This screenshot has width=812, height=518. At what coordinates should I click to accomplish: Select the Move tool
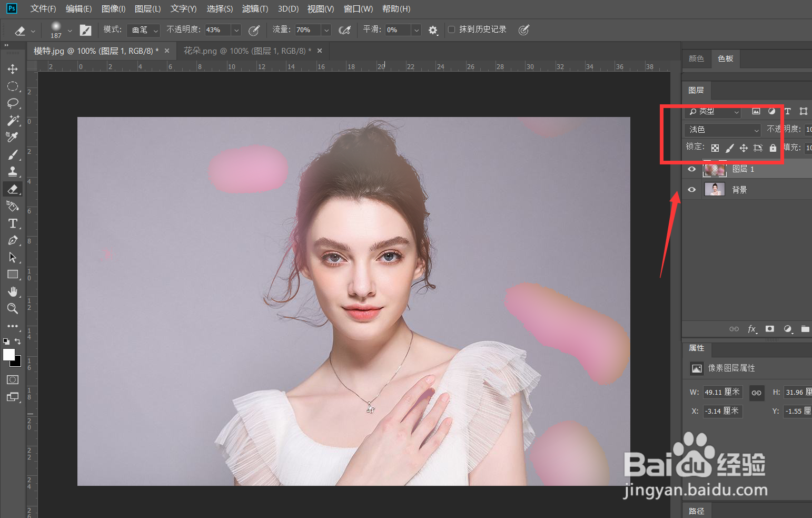[x=13, y=69]
